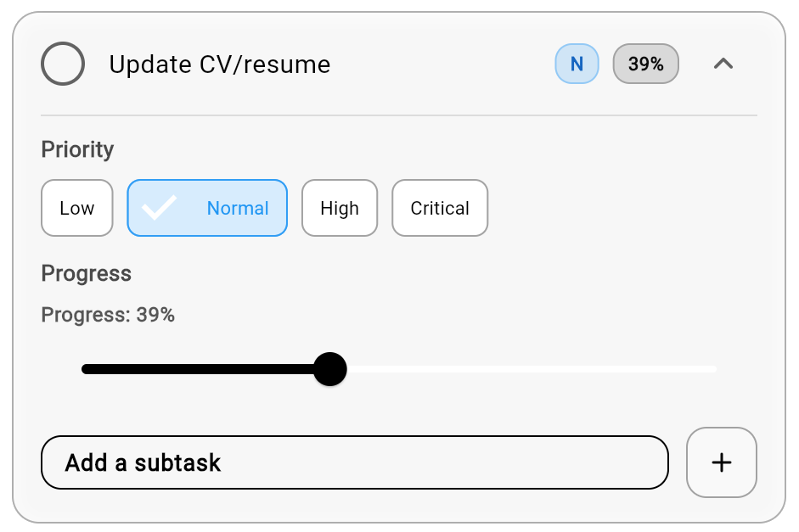Choose the Critical priority option
Image resolution: width=799 pixels, height=532 pixels.
[440, 208]
